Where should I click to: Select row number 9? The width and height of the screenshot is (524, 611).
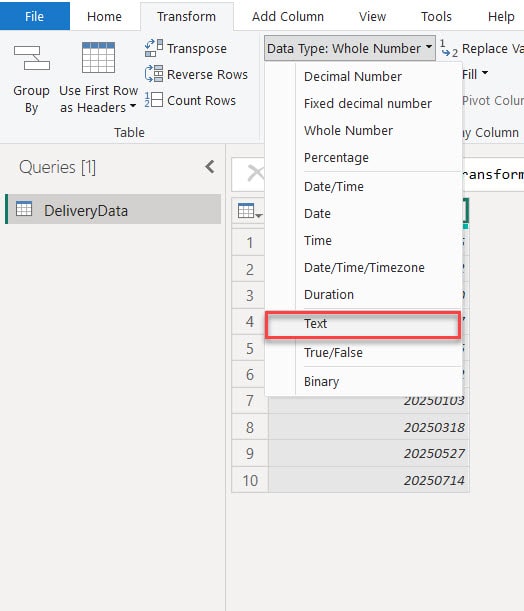250,454
